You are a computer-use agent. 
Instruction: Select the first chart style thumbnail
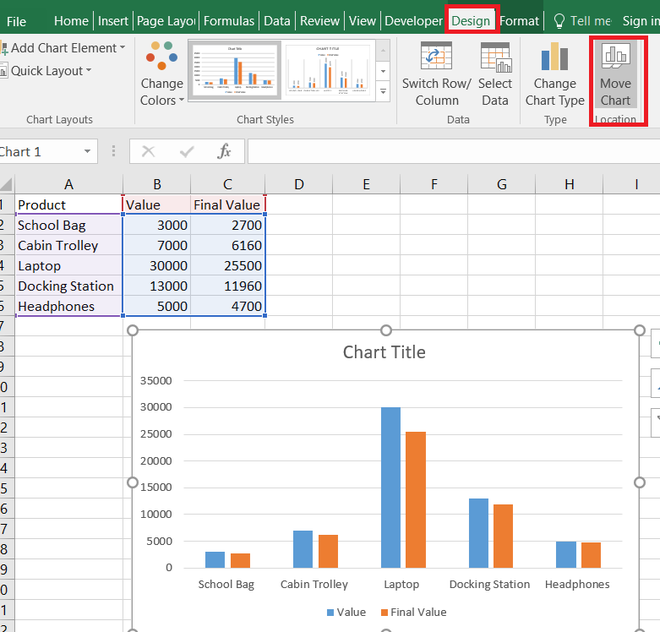tap(234, 70)
